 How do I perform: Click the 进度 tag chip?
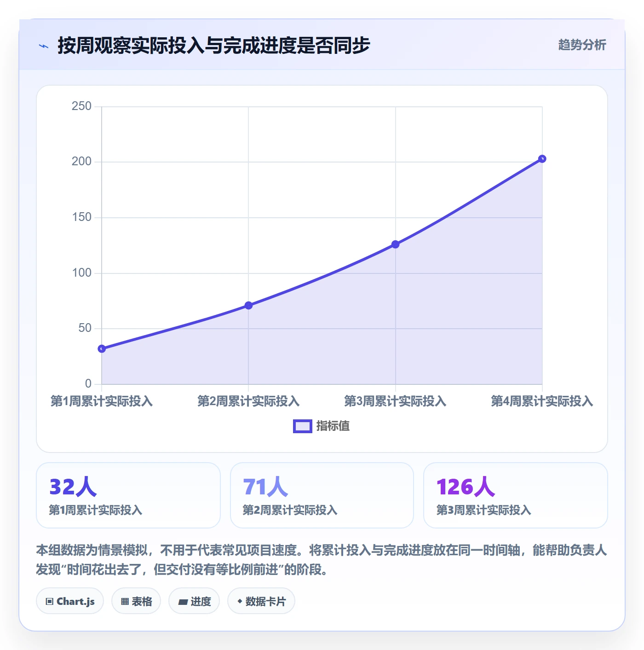194,601
